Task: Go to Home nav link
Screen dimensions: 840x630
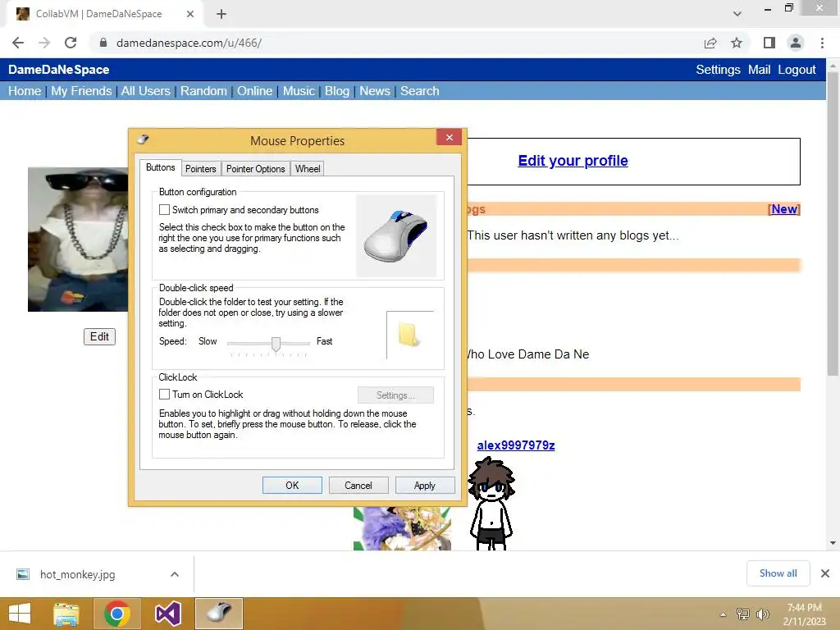Action: 25,91
